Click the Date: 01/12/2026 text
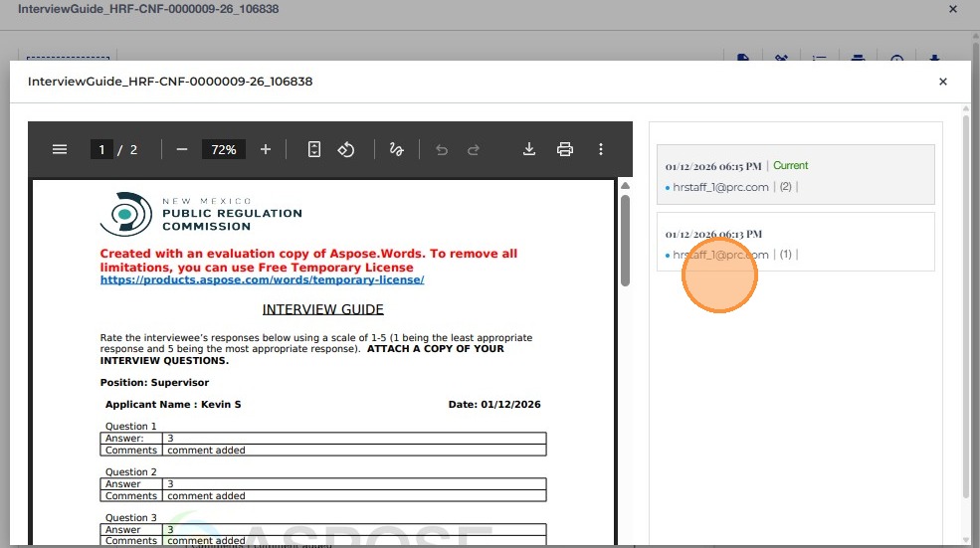980x548 pixels. point(494,404)
